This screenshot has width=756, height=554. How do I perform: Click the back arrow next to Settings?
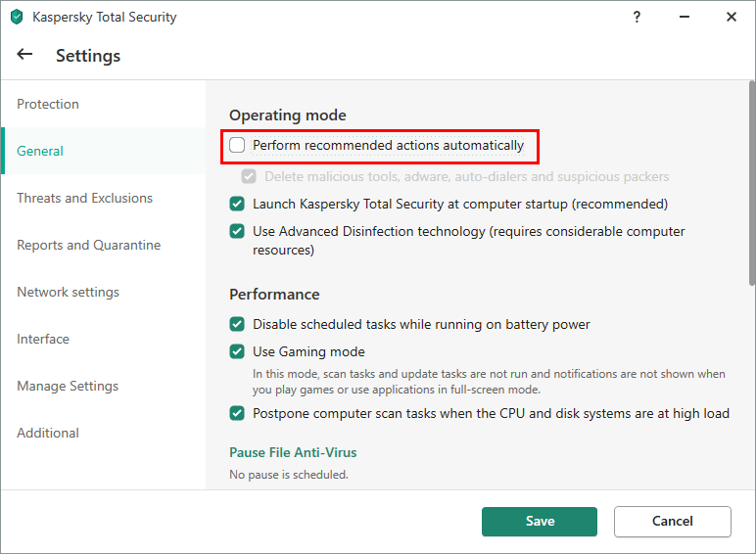[24, 55]
